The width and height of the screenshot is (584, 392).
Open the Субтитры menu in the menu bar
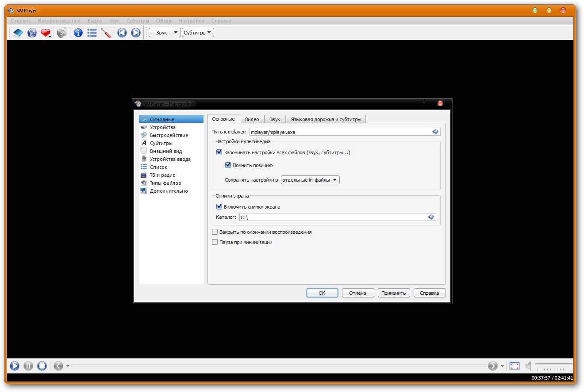pos(138,21)
